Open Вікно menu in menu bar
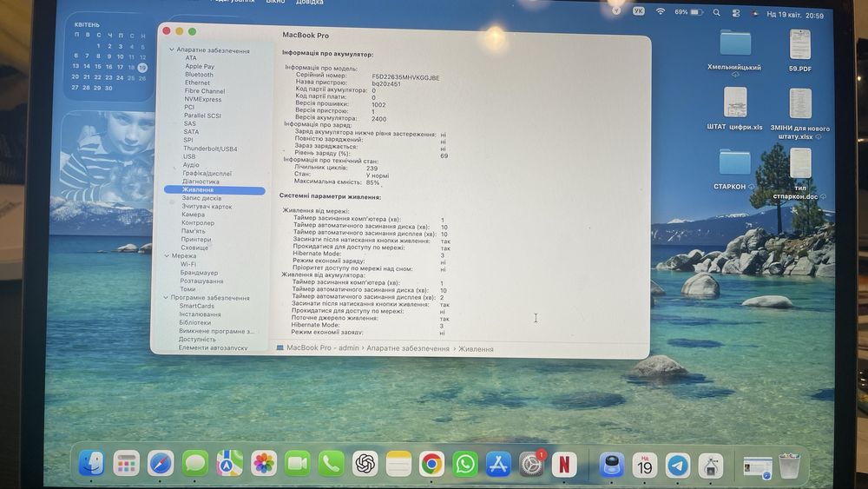This screenshot has height=489, width=868. (x=275, y=2)
